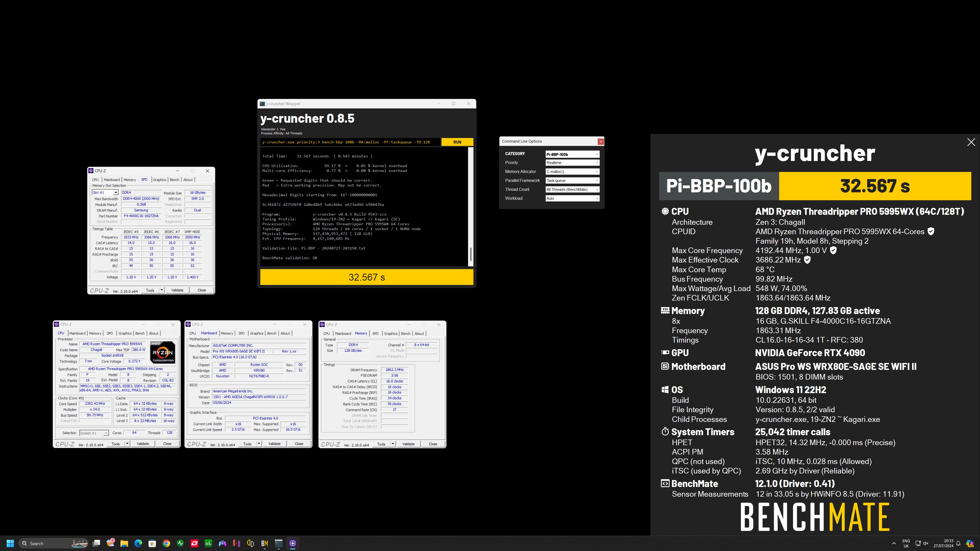Click Validate in CPU-Z SPD window

click(x=177, y=290)
